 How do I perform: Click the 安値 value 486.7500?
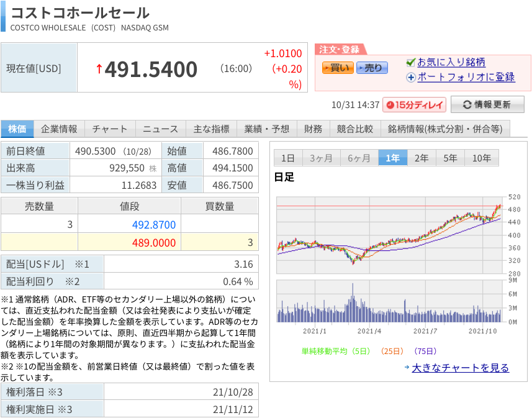pyautogui.click(x=232, y=185)
